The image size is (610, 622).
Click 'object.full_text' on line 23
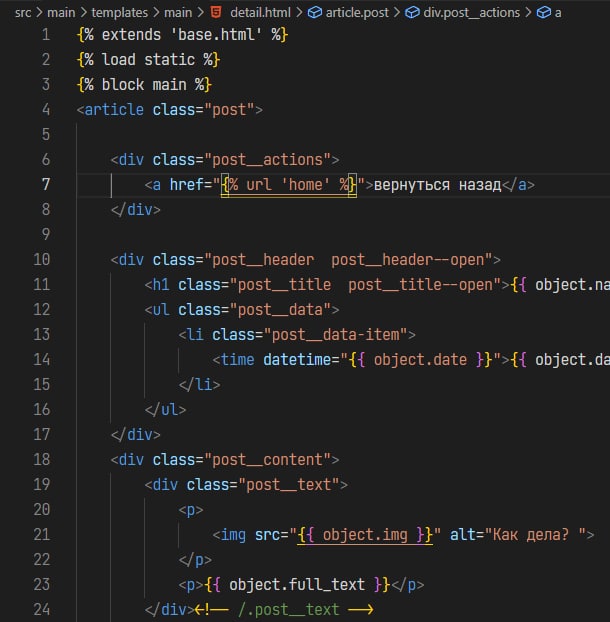click(297, 585)
